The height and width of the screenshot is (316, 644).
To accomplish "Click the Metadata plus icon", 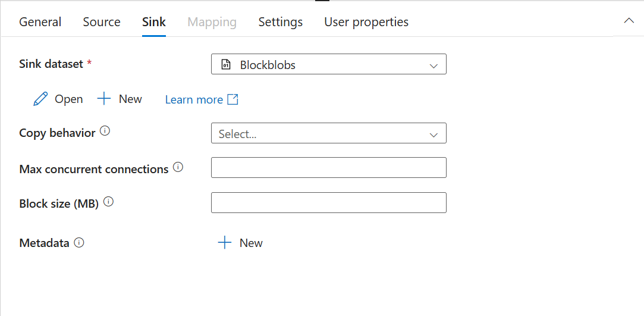I will [x=224, y=243].
